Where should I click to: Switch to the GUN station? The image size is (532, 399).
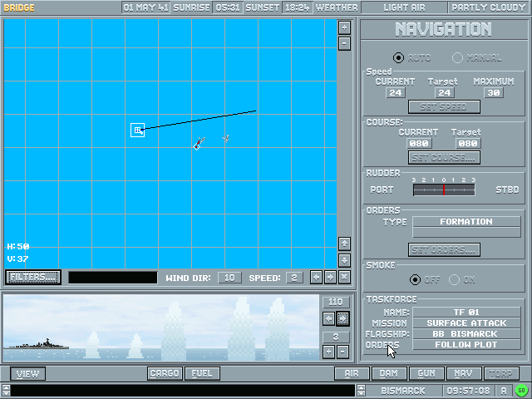[426, 373]
